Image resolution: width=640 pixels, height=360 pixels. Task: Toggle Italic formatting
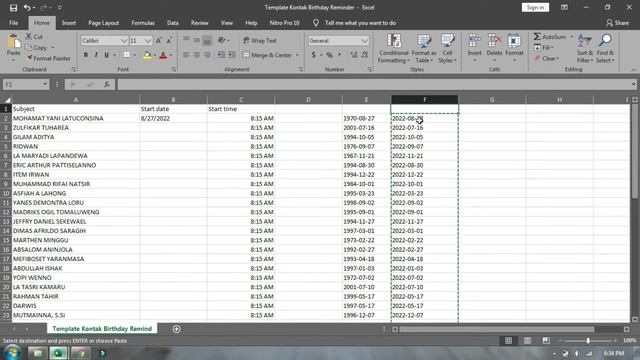coord(96,55)
